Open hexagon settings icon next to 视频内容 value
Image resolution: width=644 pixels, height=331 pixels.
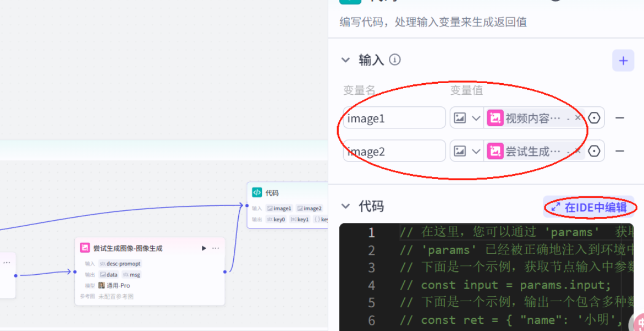(595, 117)
